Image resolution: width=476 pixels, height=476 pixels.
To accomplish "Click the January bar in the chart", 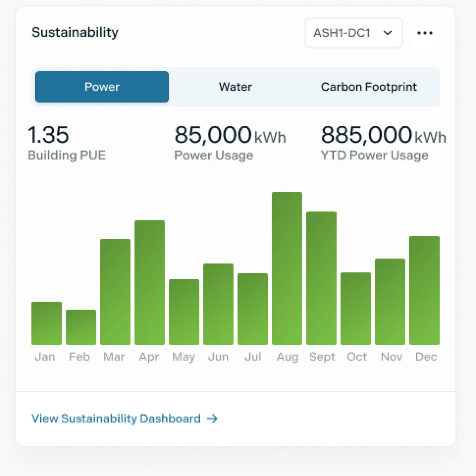I will 47,323.
